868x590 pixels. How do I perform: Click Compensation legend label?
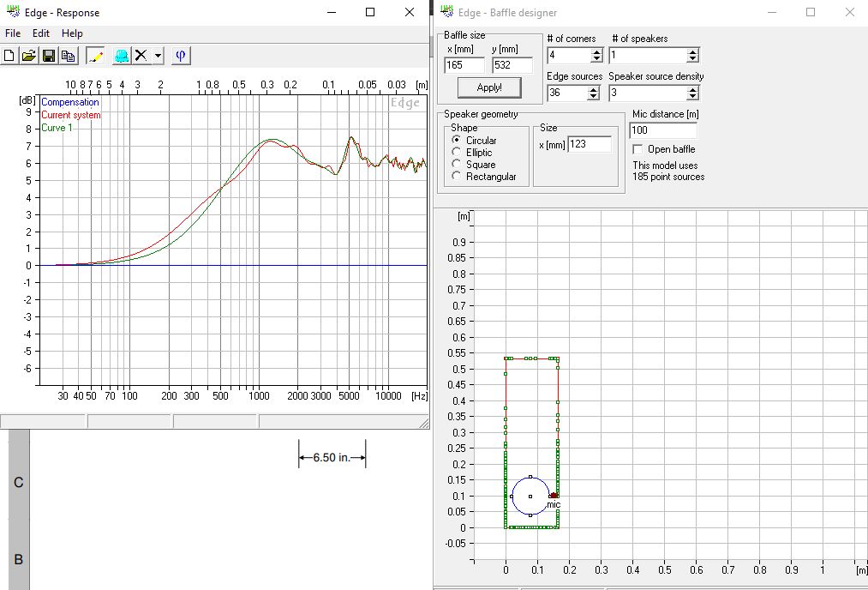[69, 102]
